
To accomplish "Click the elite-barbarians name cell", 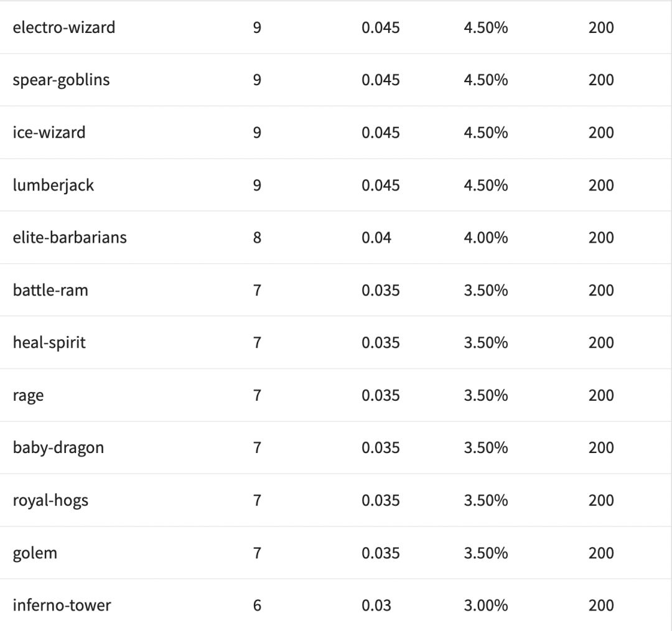I will coord(70,237).
